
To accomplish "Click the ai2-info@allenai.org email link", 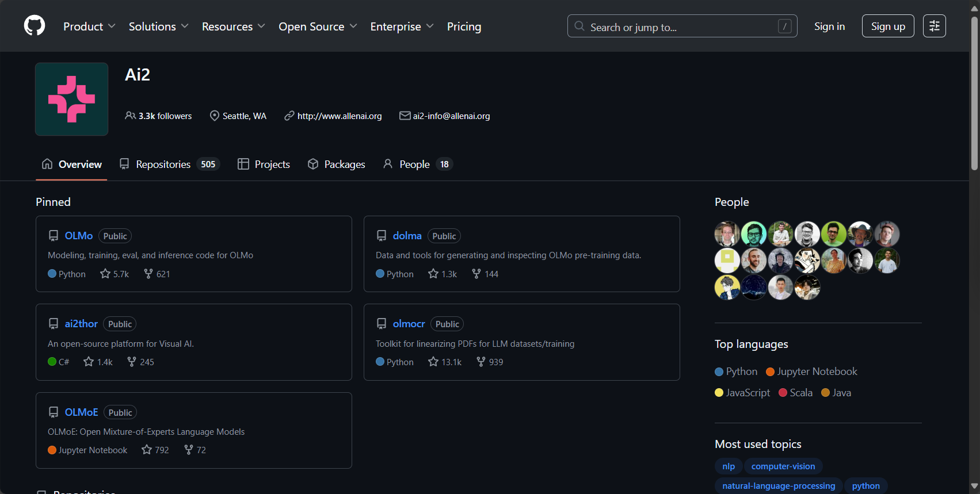I will pos(452,116).
